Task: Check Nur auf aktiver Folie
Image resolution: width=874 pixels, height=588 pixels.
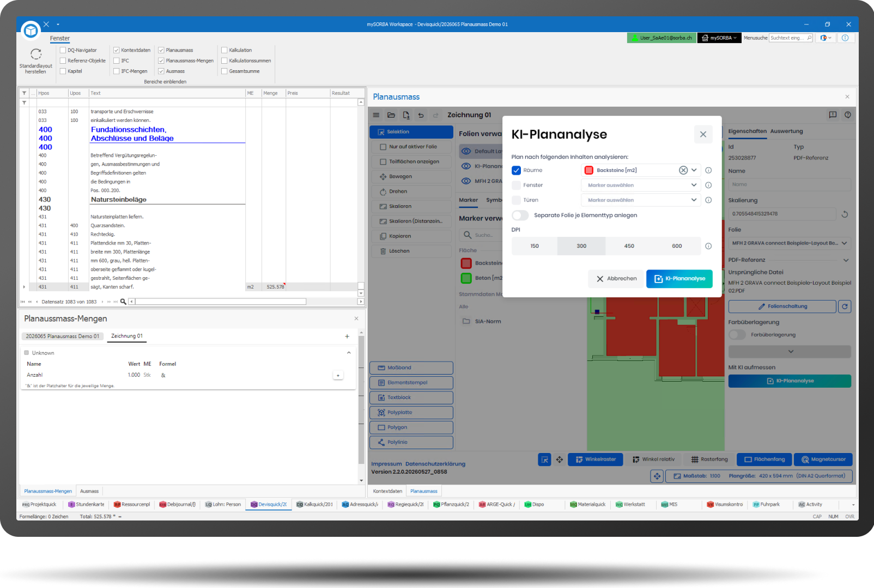Action: [x=383, y=147]
